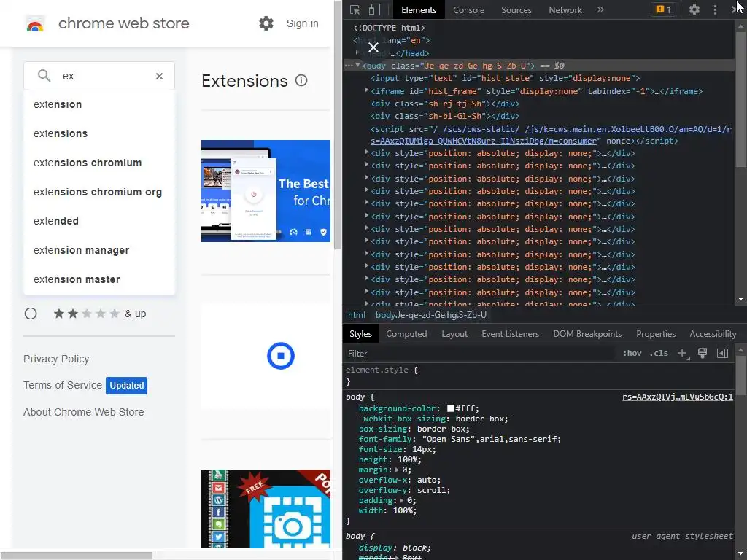The image size is (747, 560).
Task: Clear the search box with X
Action: pyautogui.click(x=160, y=76)
